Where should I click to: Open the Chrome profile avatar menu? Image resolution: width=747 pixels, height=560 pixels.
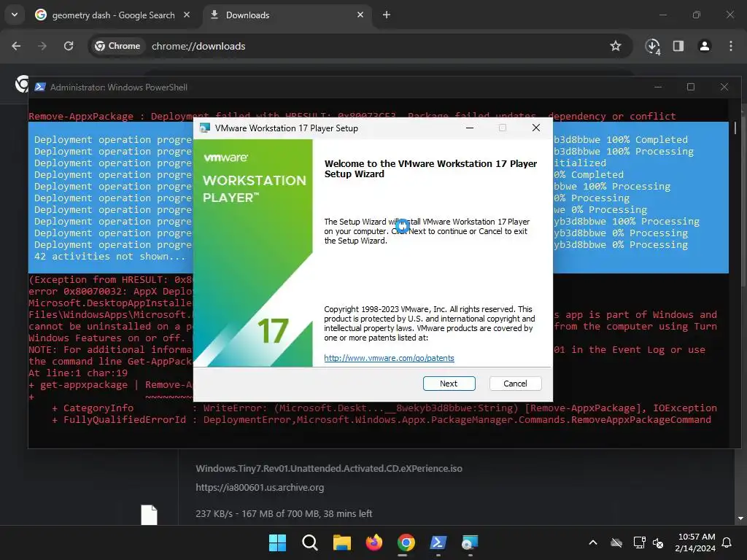[705, 46]
